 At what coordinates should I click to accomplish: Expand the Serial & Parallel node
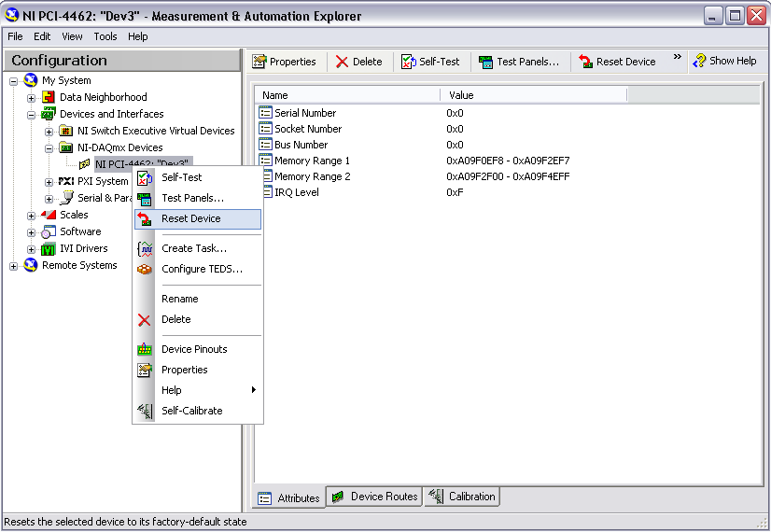49,199
